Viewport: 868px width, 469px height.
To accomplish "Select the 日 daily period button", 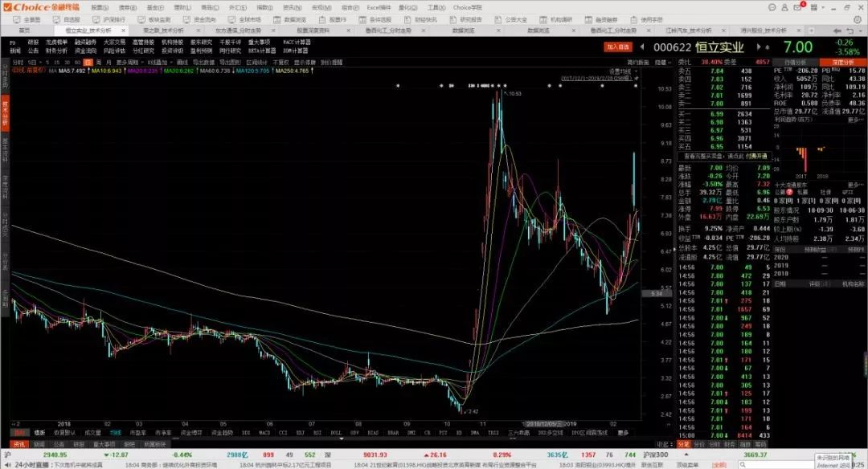I will [88, 63].
